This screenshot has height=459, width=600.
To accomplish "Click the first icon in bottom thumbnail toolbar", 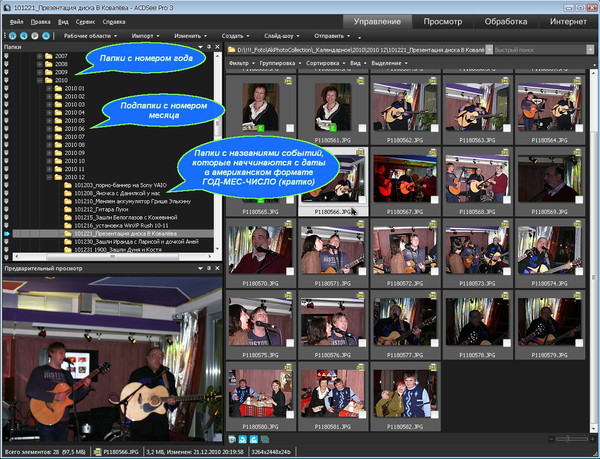I will 232,439.
